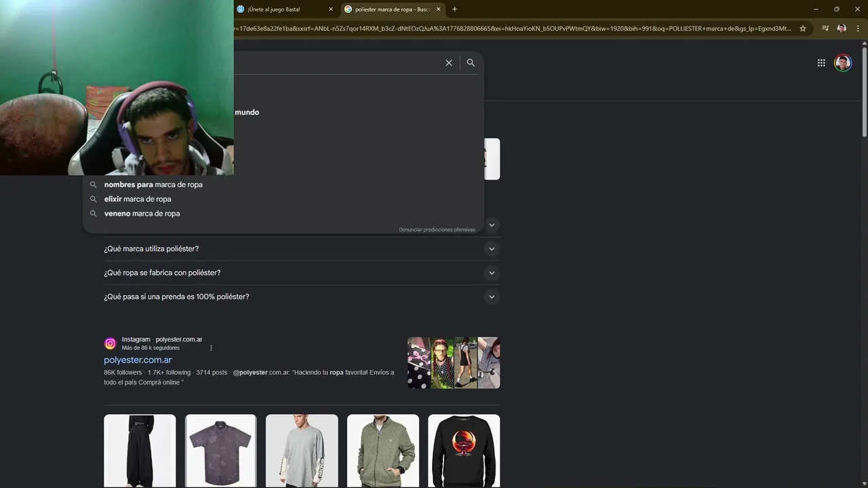Click the browser address bar URL
868x488 pixels.
512,28
